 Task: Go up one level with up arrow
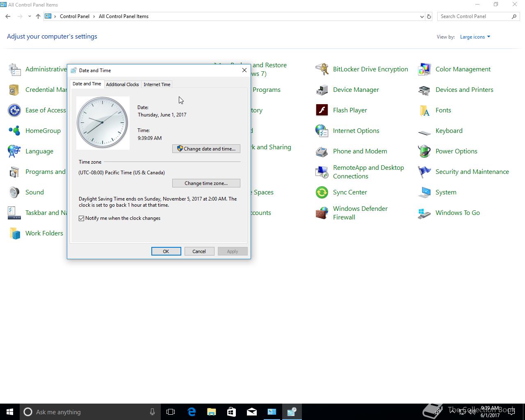coord(38,16)
